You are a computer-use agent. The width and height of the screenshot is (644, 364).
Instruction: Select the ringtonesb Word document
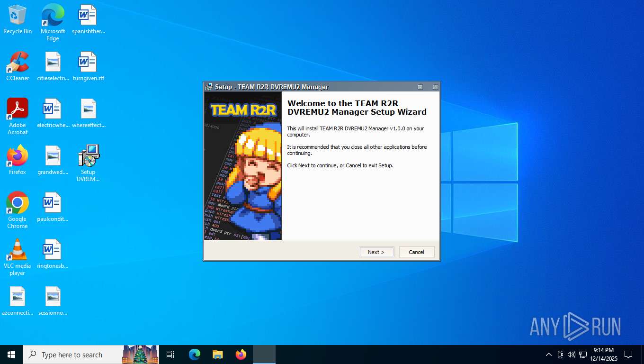pos(53,255)
